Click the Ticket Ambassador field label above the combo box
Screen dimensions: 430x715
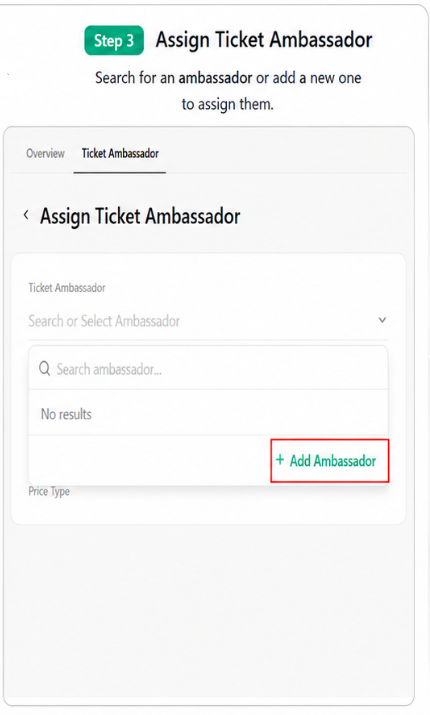(67, 288)
